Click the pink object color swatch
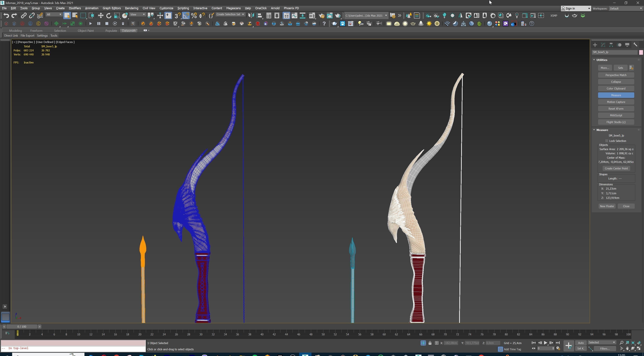 pyautogui.click(x=641, y=52)
